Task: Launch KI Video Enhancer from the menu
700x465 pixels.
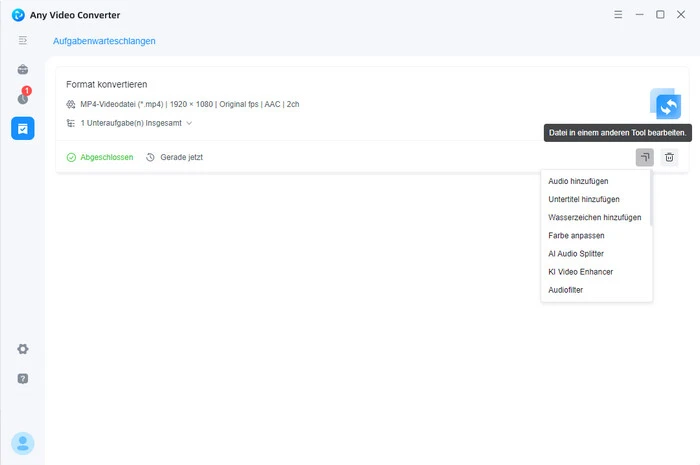Action: pos(580,272)
